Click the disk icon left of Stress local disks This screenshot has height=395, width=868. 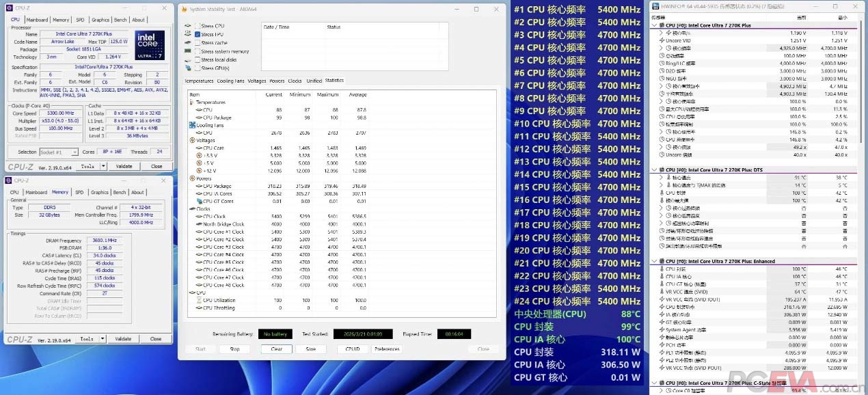tap(187, 59)
